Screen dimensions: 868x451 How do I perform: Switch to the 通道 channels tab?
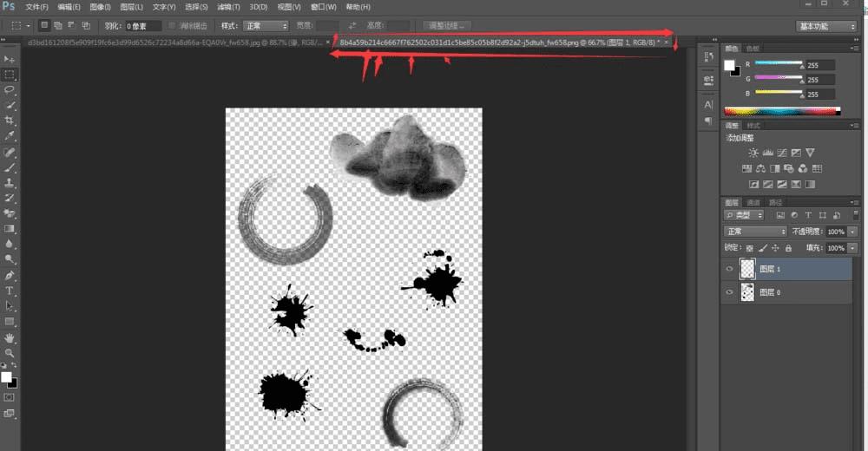tap(753, 203)
